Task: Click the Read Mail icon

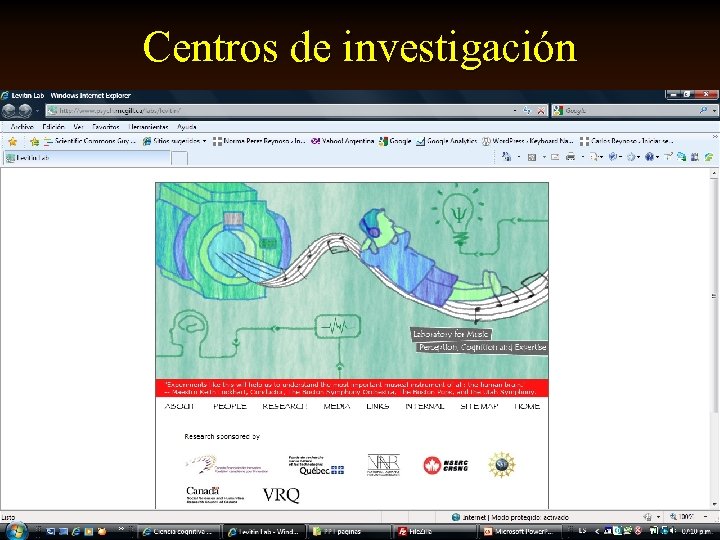Action: click(555, 157)
